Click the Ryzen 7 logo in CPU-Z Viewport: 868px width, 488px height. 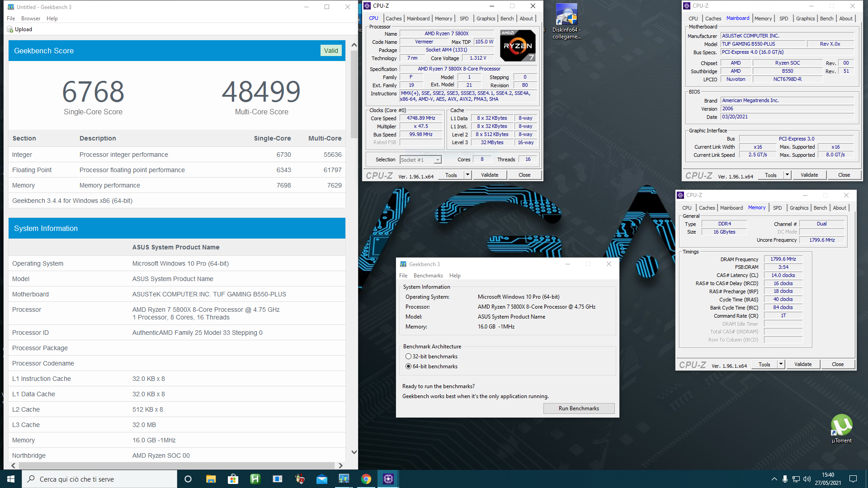[518, 45]
